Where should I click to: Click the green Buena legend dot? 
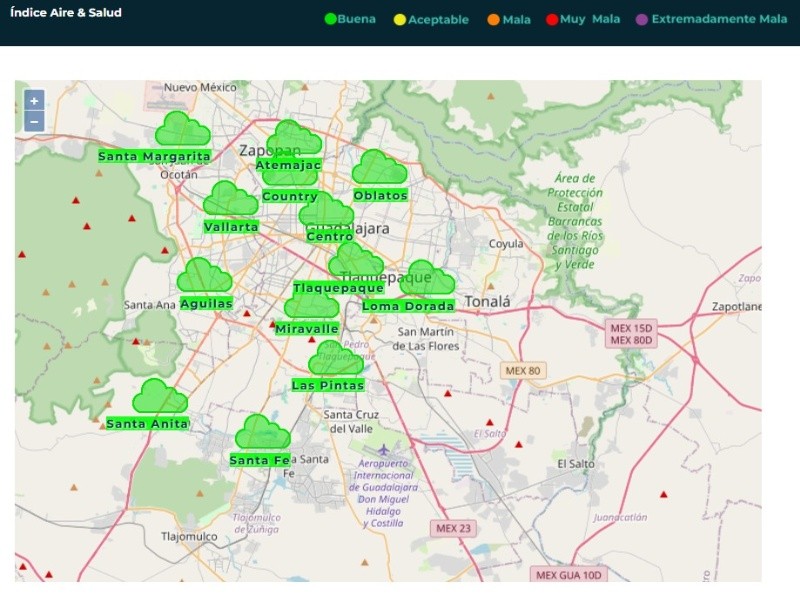(x=330, y=19)
